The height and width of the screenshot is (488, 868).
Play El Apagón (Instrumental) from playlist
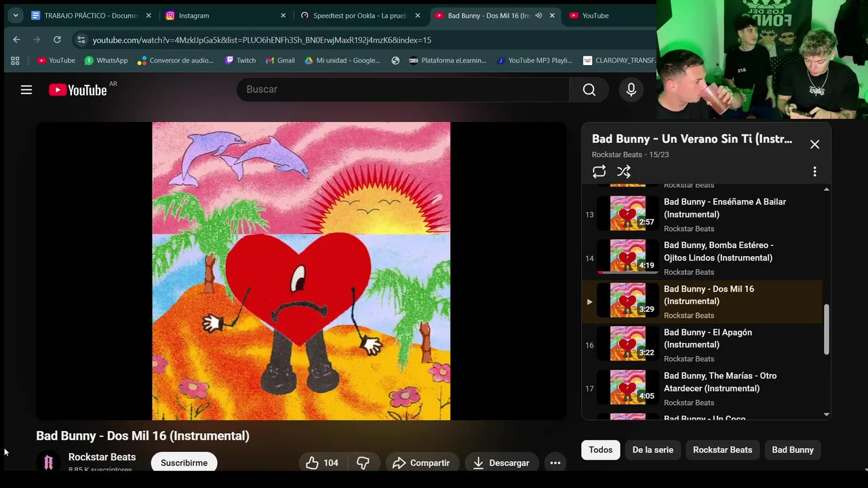[703, 345]
